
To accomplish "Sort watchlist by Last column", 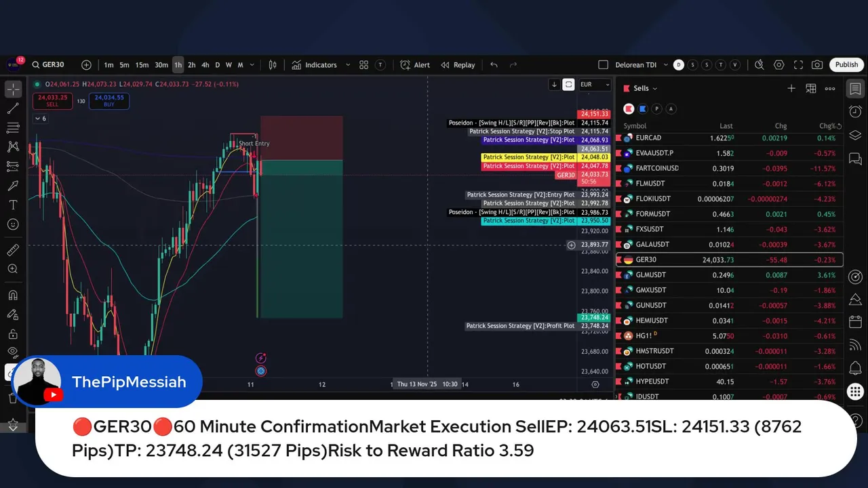I will (726, 126).
